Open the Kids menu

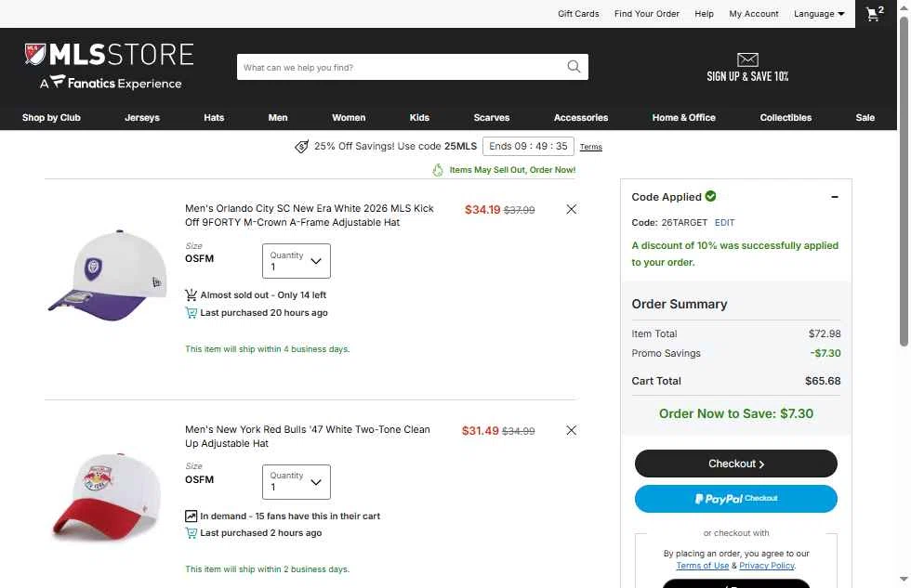[419, 117]
